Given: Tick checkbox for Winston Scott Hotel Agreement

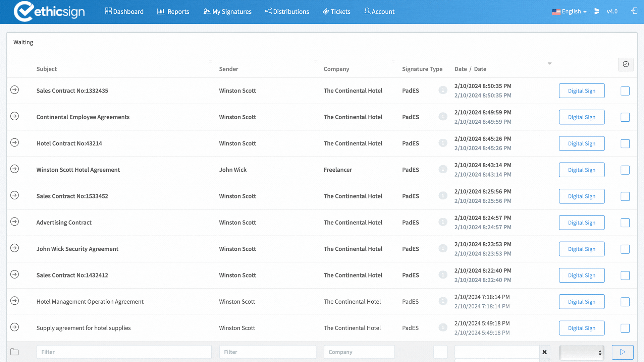Looking at the screenshot, I should [x=625, y=170].
